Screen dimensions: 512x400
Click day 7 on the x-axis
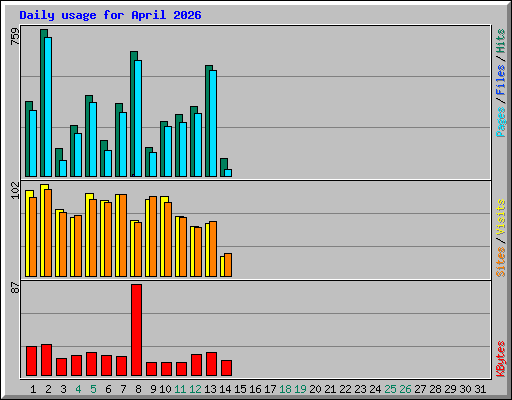point(123,389)
